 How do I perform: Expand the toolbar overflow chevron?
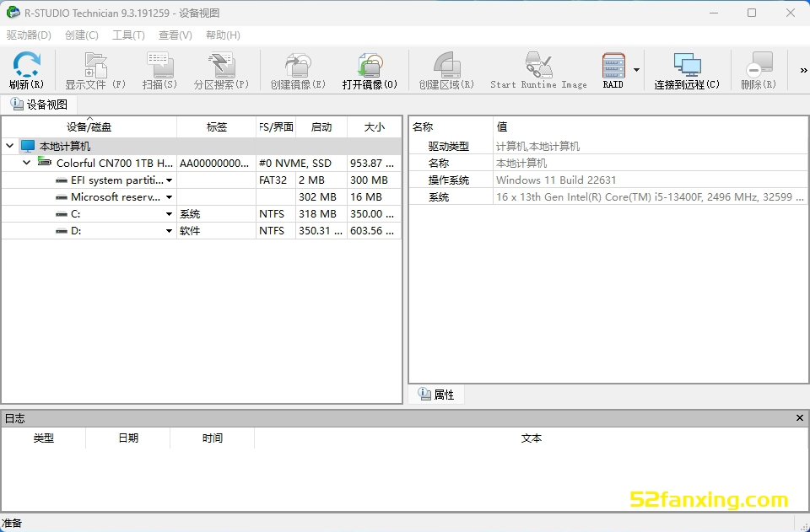pyautogui.click(x=803, y=70)
